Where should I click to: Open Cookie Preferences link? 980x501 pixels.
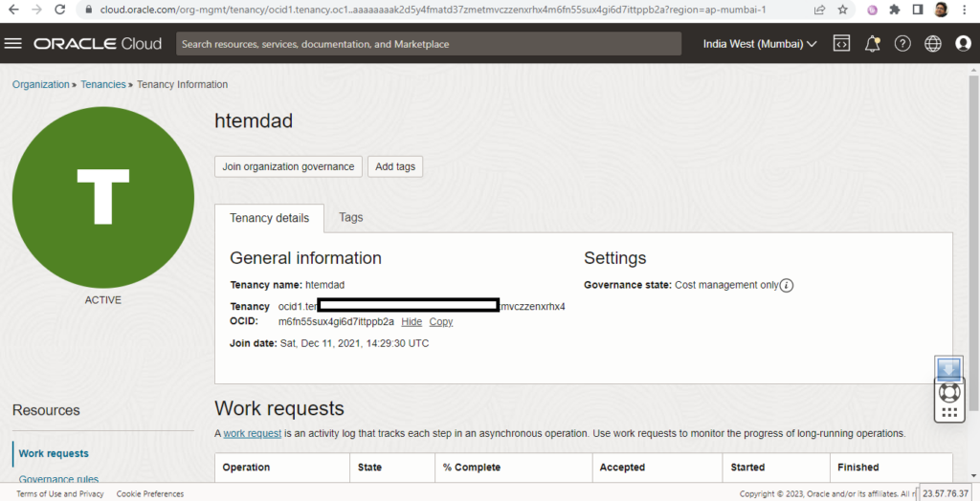point(150,493)
